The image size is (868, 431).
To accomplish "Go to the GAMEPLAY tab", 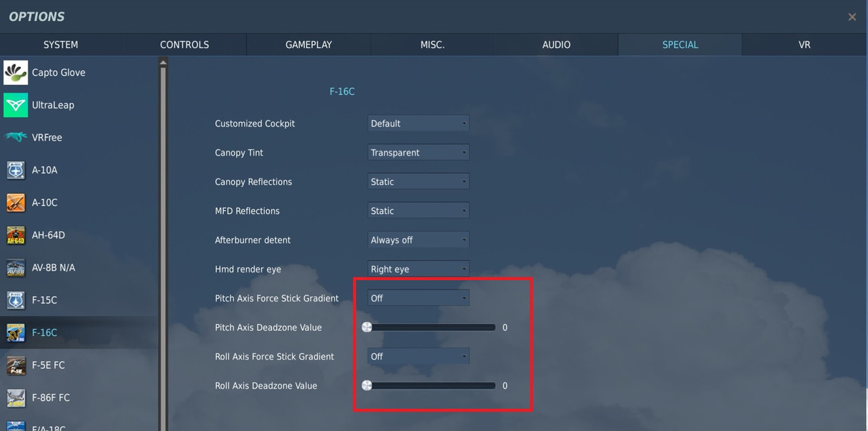I will pos(309,45).
